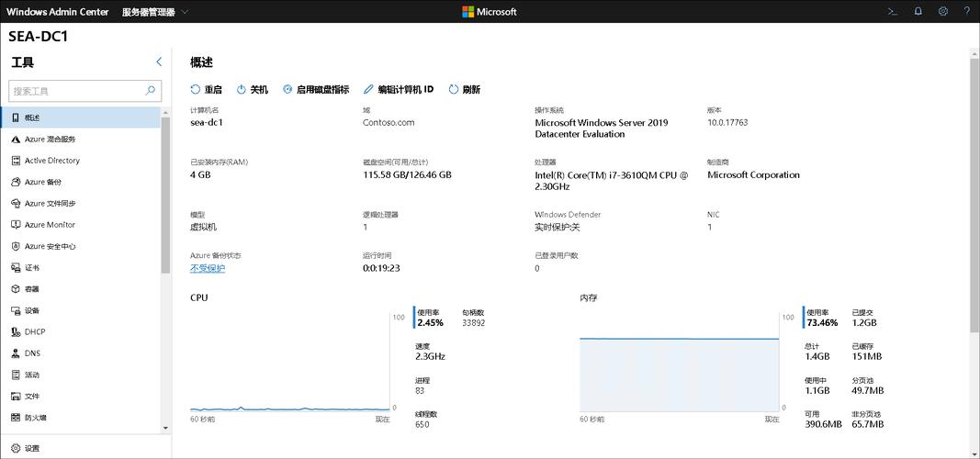
Task: Click the manufacturer Microsoft Corporation
Action: (x=753, y=174)
